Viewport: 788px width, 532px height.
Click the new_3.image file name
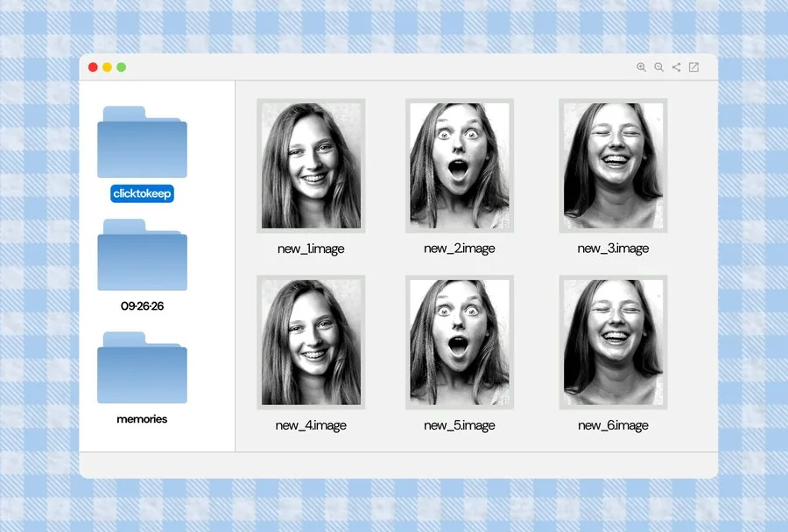click(613, 248)
